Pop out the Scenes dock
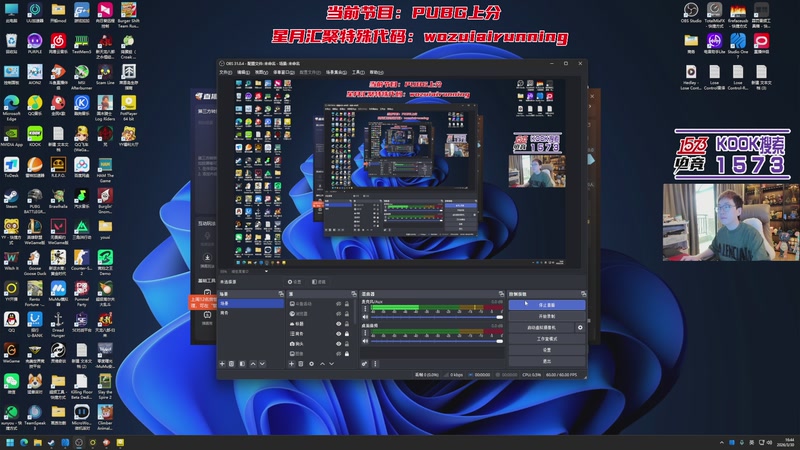Screen dimensions: 800x450 281,294
